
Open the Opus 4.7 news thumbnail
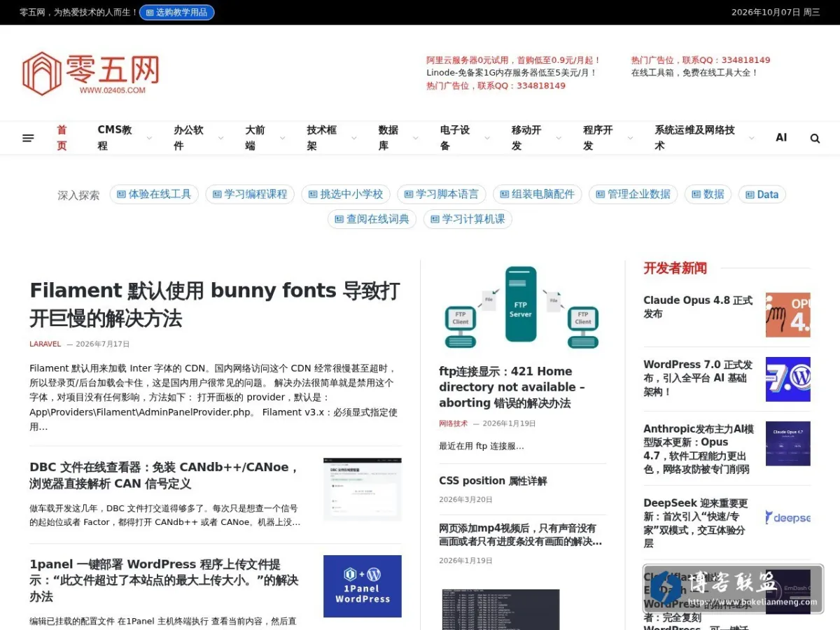click(787, 444)
